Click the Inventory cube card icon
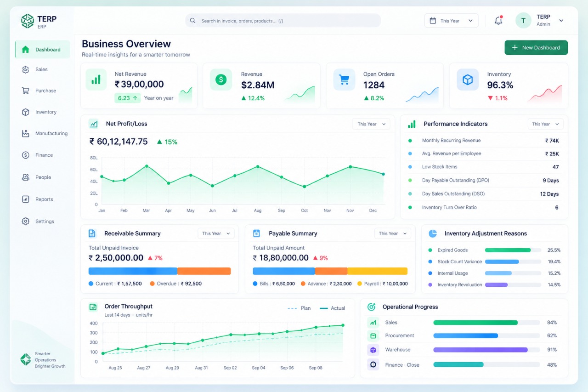The width and height of the screenshot is (588, 392). (x=468, y=80)
